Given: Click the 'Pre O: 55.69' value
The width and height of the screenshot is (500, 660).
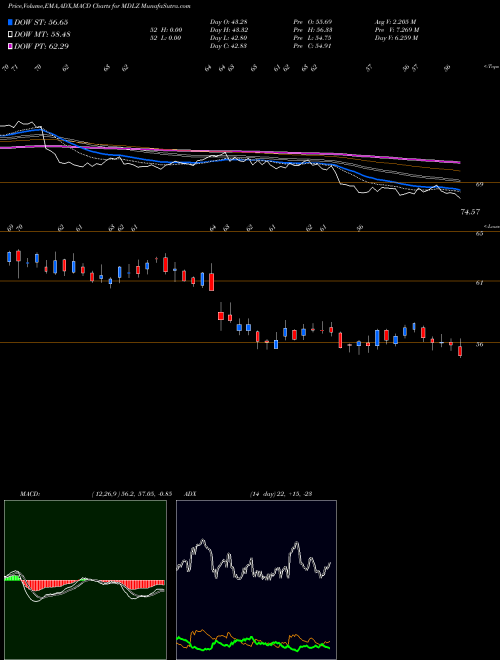Looking at the screenshot, I should [312, 22].
